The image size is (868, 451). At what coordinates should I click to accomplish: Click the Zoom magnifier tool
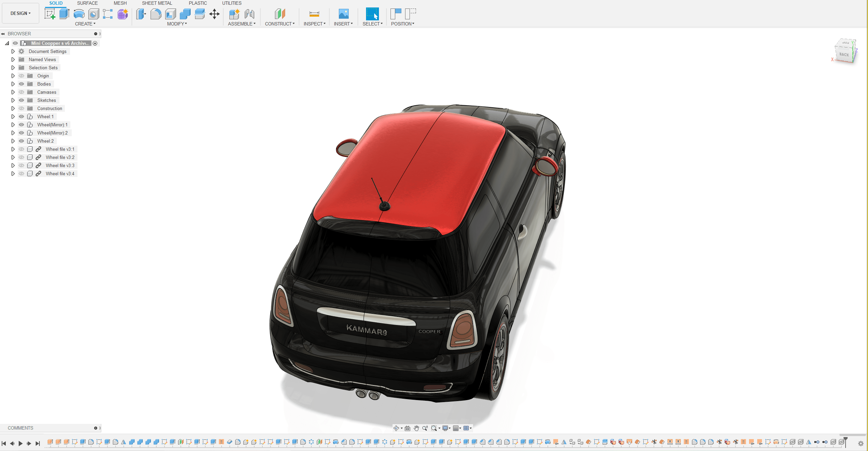(425, 428)
